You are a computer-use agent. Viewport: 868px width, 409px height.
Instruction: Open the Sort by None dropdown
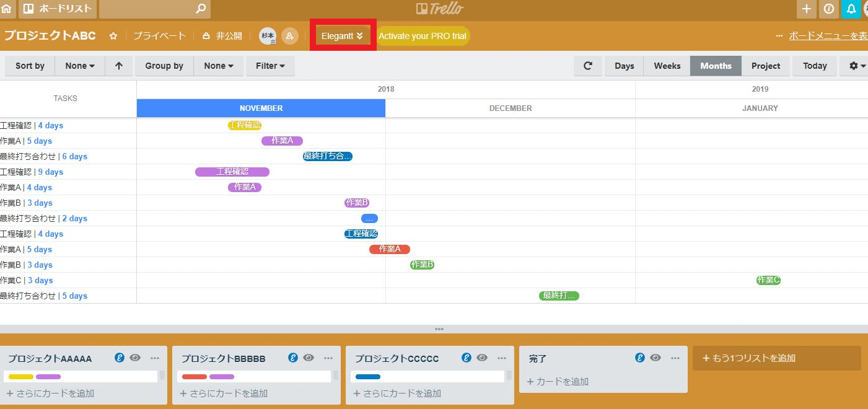[79, 66]
